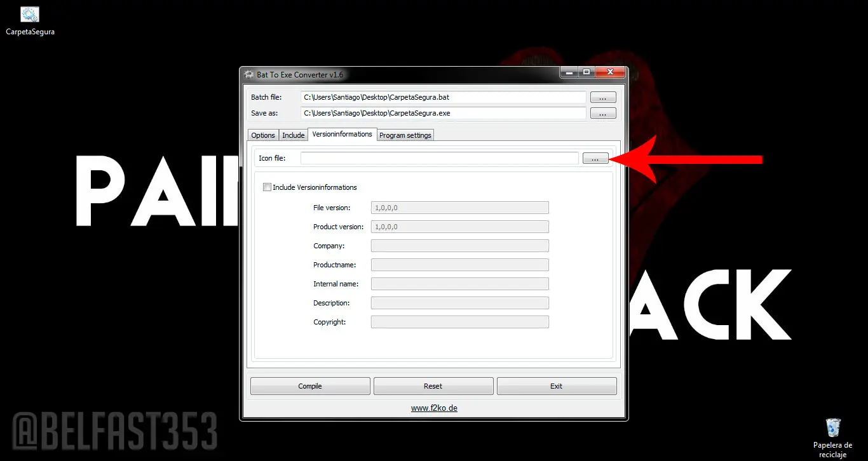The image size is (868, 461).
Task: Click the File version field
Action: [460, 208]
